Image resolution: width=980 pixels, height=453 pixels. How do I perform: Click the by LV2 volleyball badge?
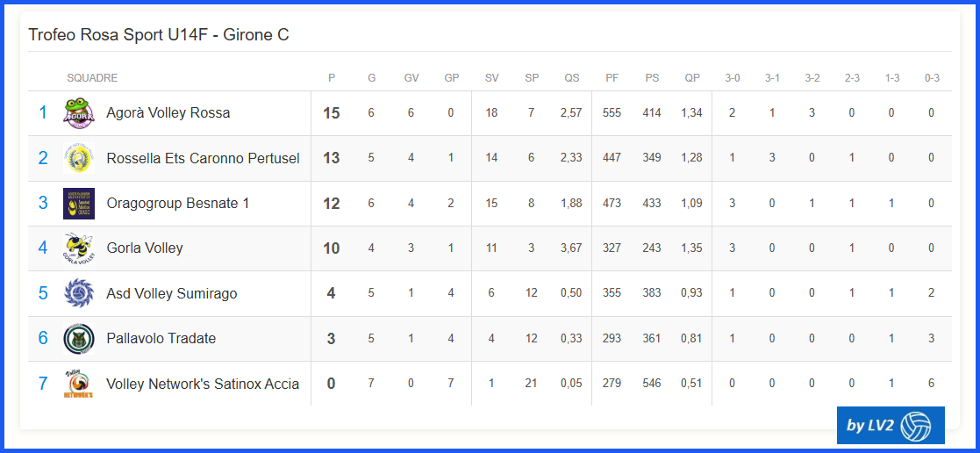(x=891, y=426)
